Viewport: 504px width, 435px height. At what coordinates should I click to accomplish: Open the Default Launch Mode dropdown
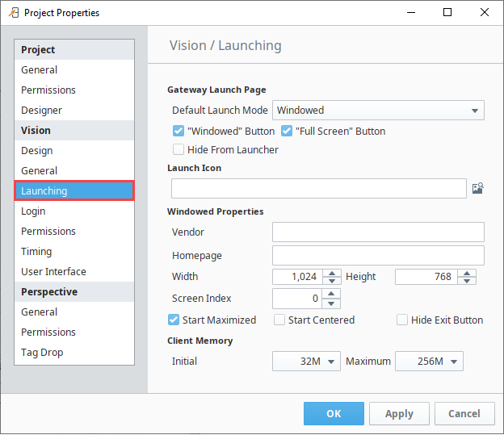(378, 111)
